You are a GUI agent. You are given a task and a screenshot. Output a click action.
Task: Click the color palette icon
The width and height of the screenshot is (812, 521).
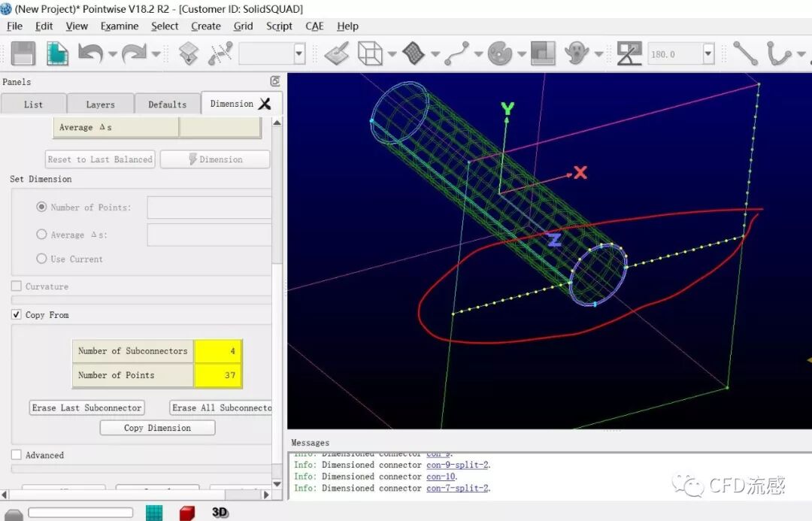point(500,53)
